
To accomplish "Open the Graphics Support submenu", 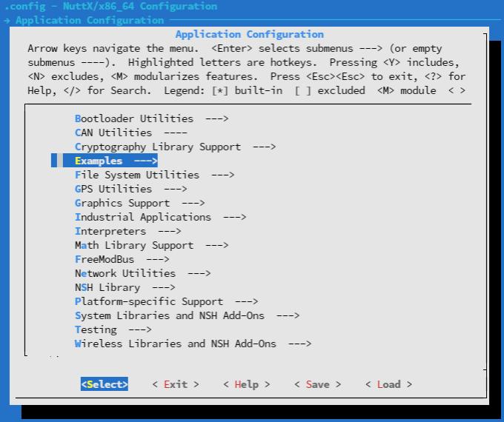I will pyautogui.click(x=139, y=203).
